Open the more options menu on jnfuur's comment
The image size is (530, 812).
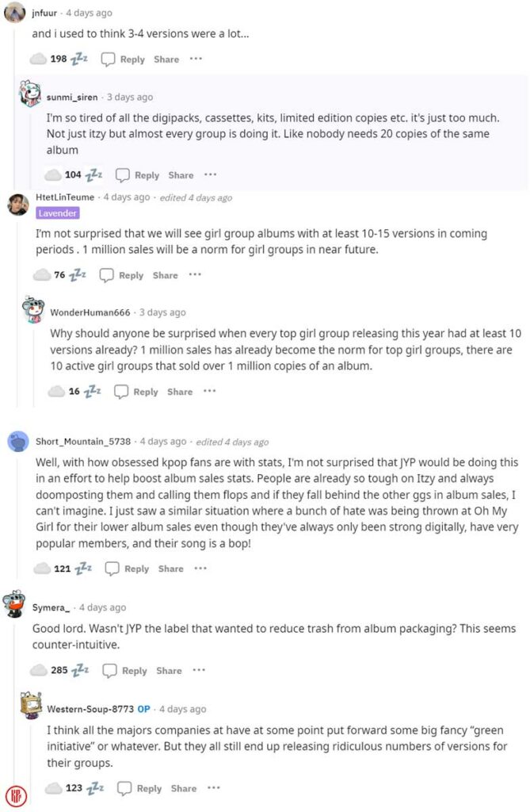point(196,59)
